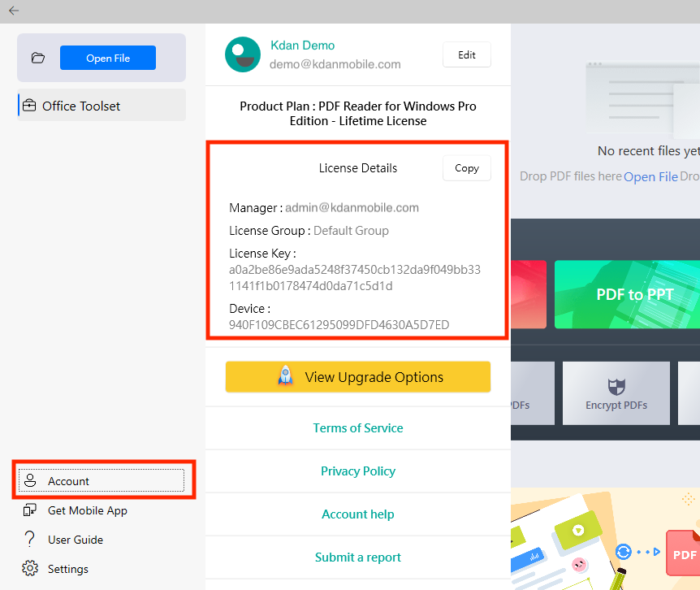Open the PDF to PPT tile

coord(627,294)
